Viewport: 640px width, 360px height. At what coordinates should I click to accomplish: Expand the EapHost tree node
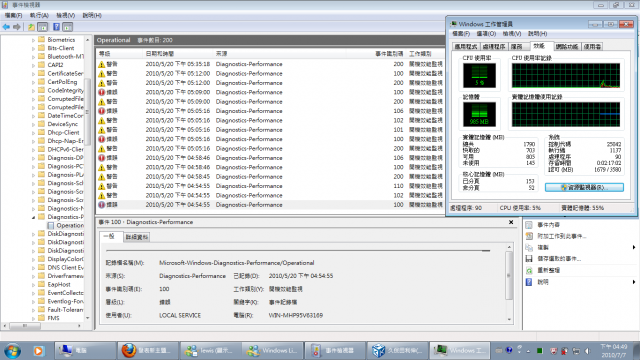pyautogui.click(x=33, y=284)
